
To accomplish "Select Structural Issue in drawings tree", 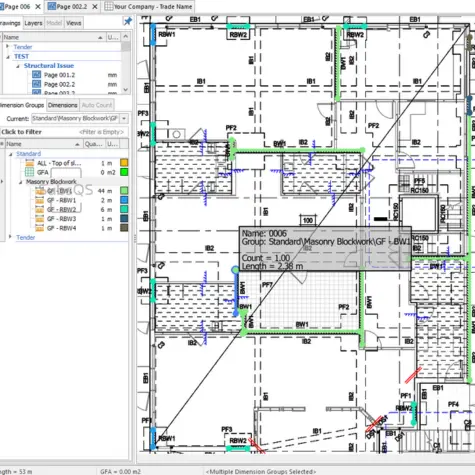I will point(49,66).
